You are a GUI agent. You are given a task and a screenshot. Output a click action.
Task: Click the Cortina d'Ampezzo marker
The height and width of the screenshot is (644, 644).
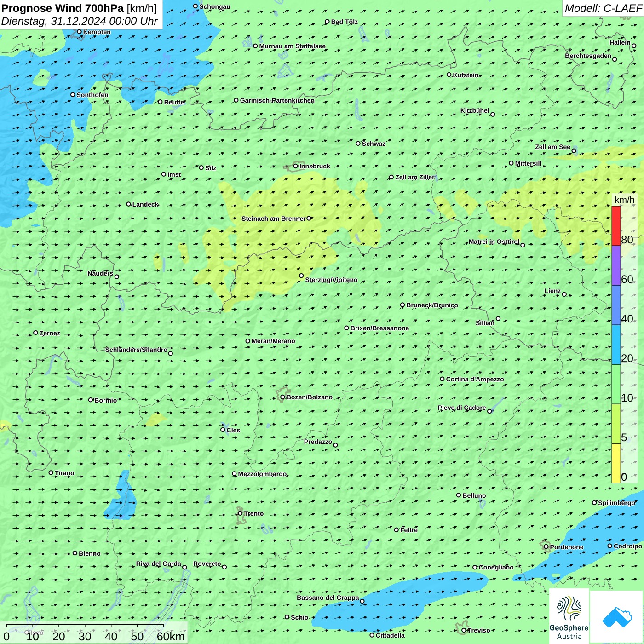[443, 379]
